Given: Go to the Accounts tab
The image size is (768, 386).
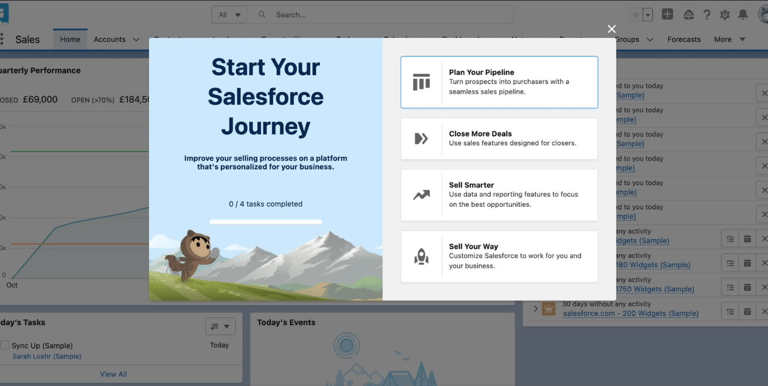Looking at the screenshot, I should pyautogui.click(x=110, y=39).
